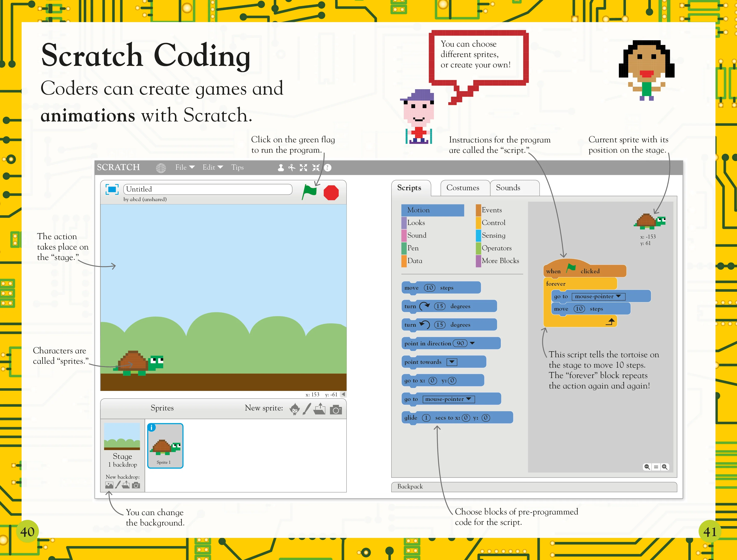737x560 pixels.
Task: Select the Looks block category
Action: coord(414,223)
